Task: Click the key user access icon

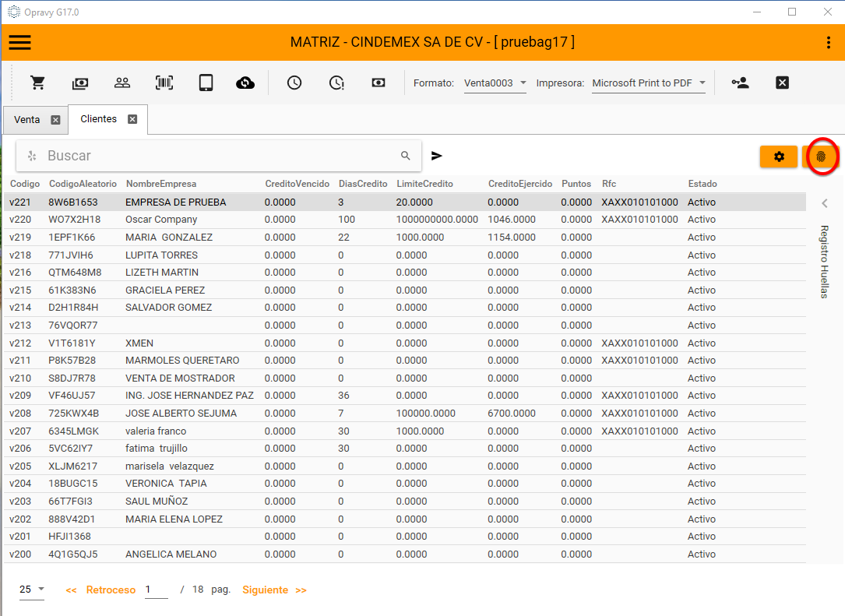Action: pos(740,83)
